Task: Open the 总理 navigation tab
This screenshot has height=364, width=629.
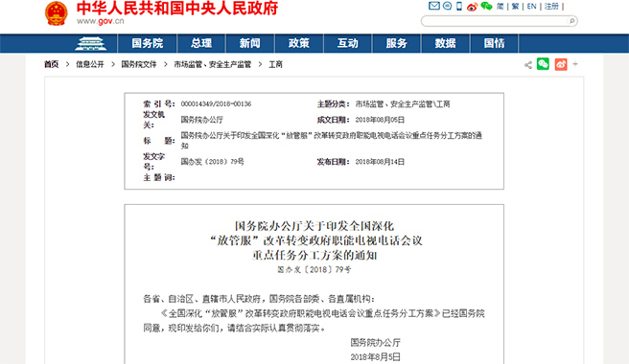Action: (x=201, y=43)
